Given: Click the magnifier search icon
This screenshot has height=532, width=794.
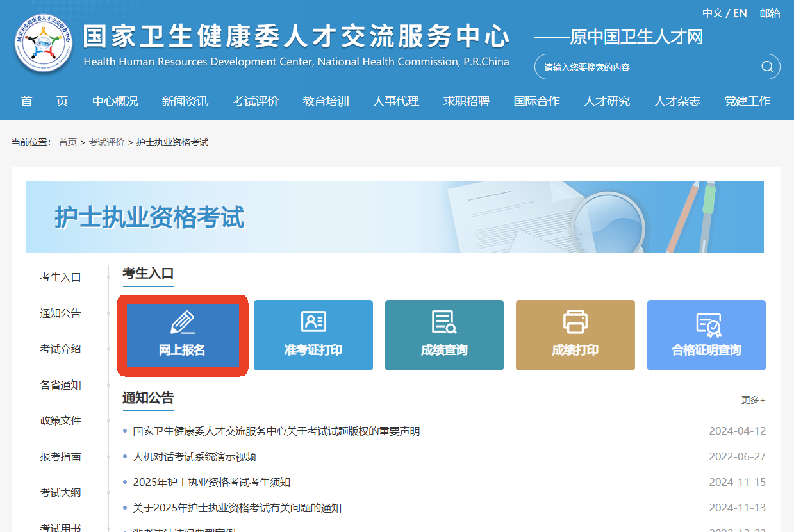Looking at the screenshot, I should tap(767, 67).
